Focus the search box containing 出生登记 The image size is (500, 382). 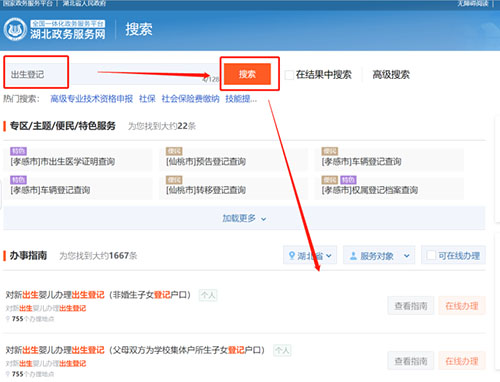[x=113, y=74]
